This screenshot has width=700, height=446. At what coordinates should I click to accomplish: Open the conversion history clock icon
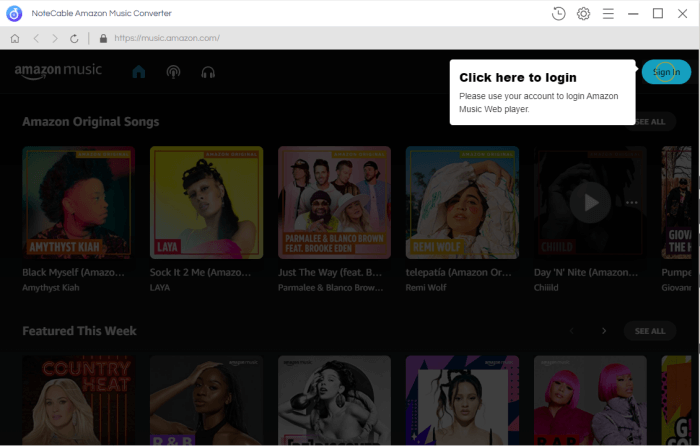[558, 13]
